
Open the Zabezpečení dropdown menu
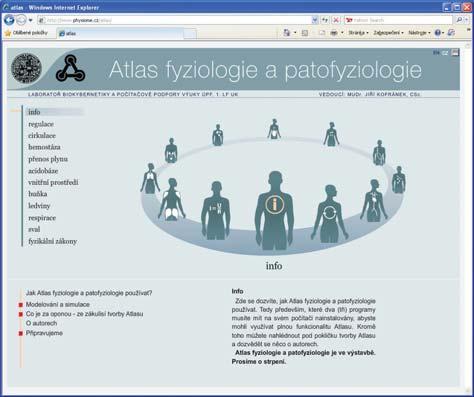(x=388, y=33)
